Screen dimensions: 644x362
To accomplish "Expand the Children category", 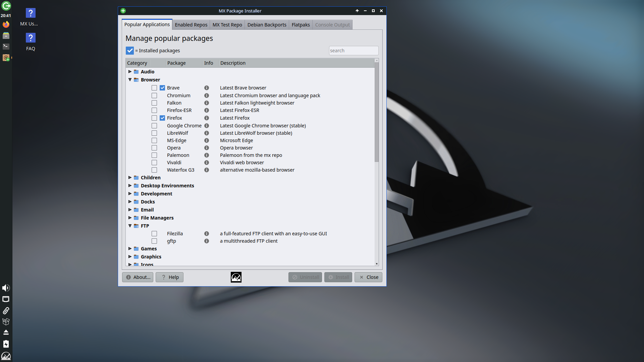I will [130, 178].
